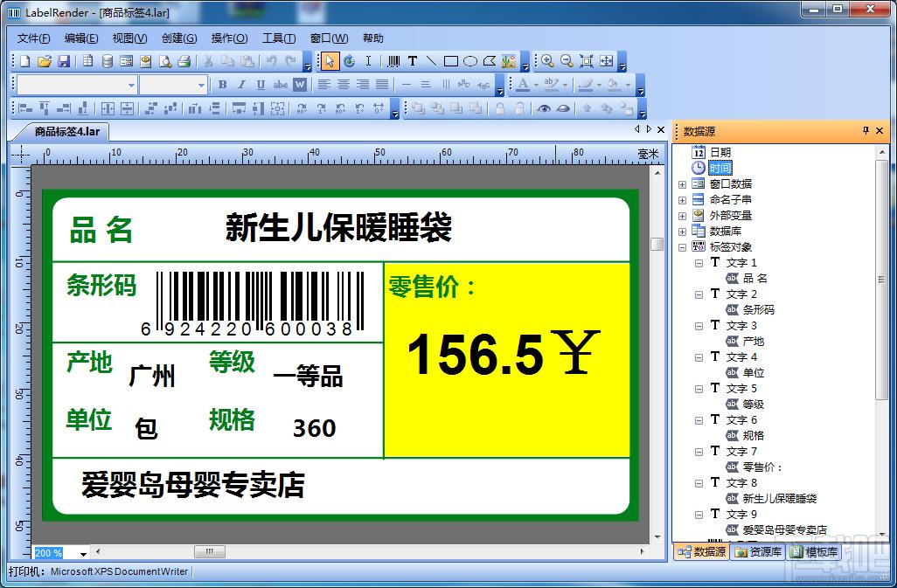Open the 编辑(E) menu

(81, 38)
